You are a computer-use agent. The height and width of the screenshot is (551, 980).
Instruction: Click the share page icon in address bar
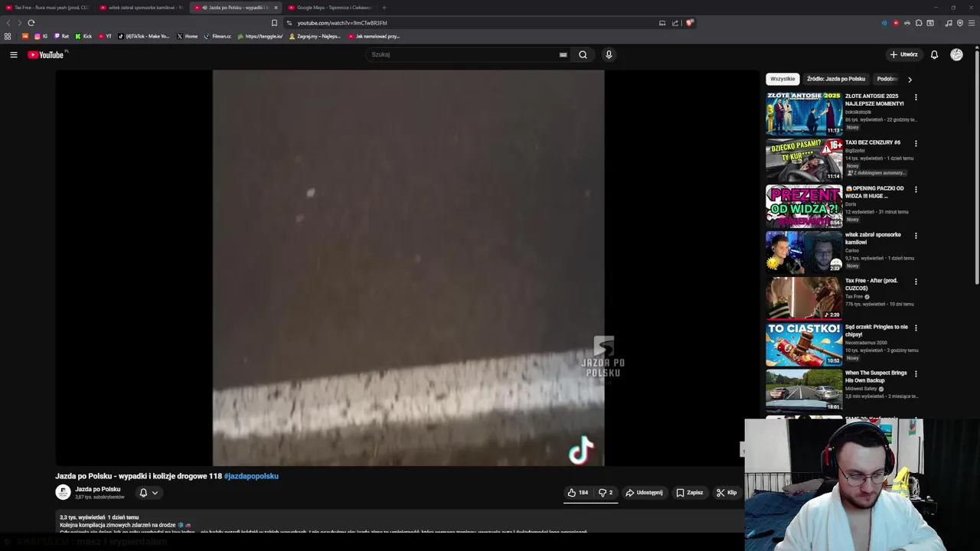tap(675, 23)
